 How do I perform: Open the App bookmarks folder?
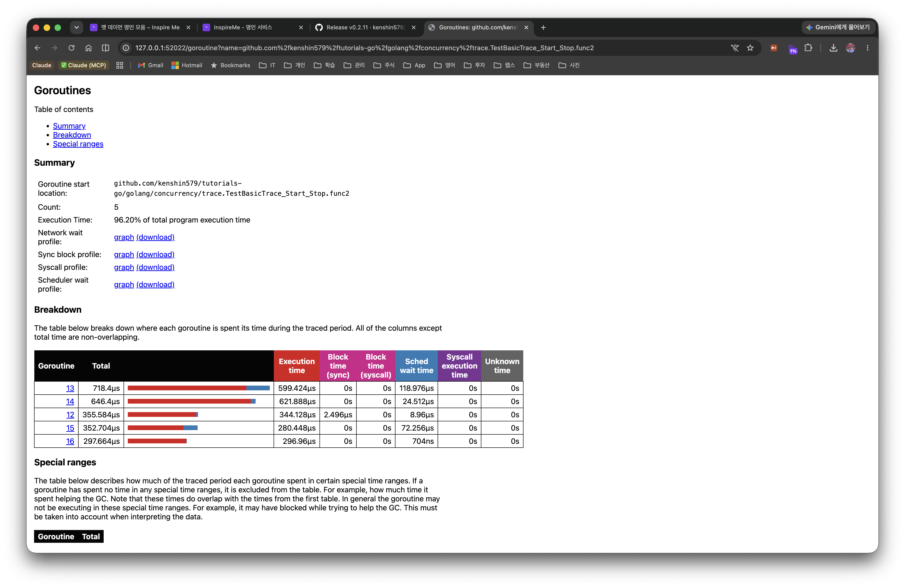tap(414, 65)
